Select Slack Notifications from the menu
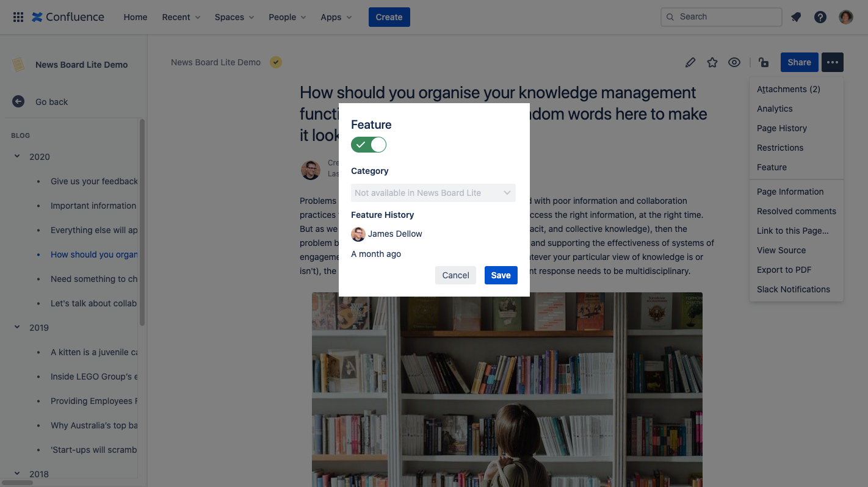Image resolution: width=868 pixels, height=487 pixels. 796,289
